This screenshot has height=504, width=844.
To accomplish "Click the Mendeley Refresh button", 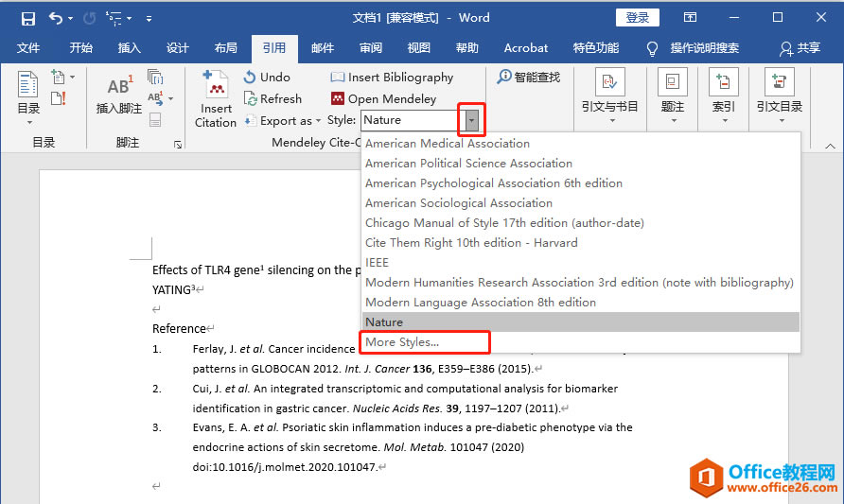I will pyautogui.click(x=273, y=99).
